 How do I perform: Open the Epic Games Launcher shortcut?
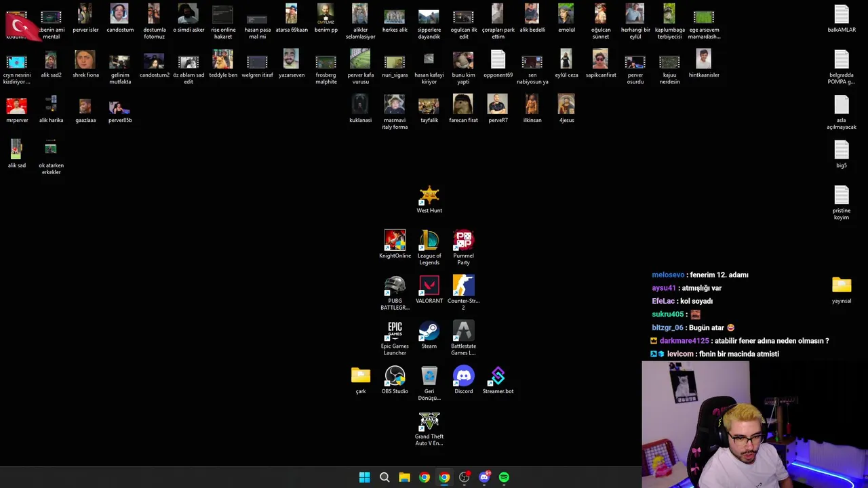(x=395, y=338)
